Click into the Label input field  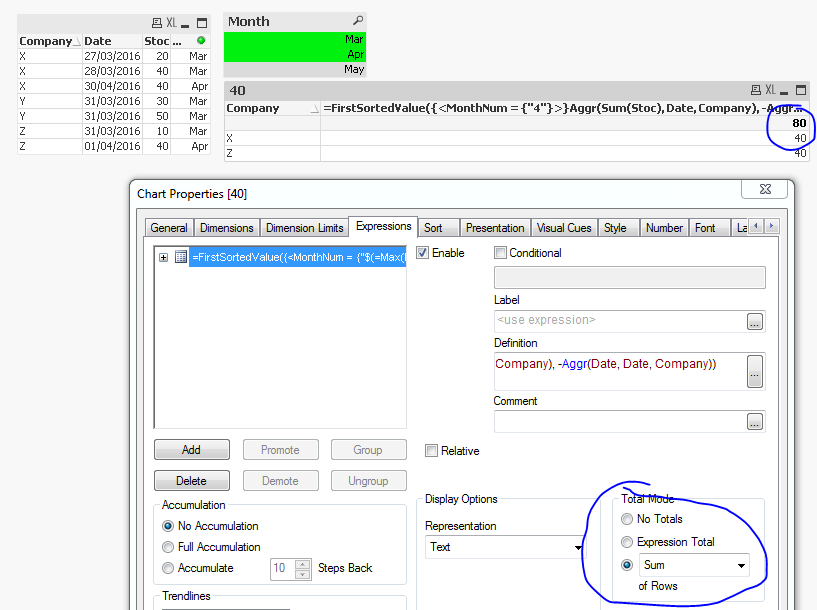tap(620, 321)
